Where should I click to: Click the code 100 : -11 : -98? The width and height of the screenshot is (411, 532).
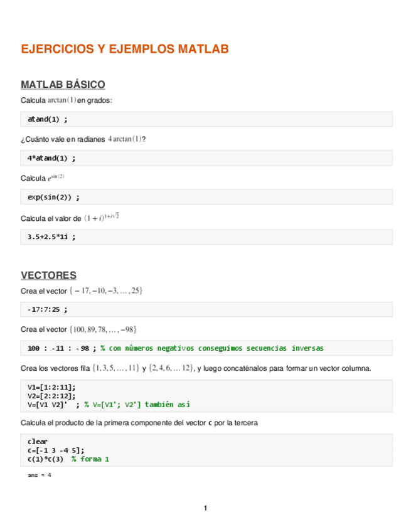pos(61,348)
